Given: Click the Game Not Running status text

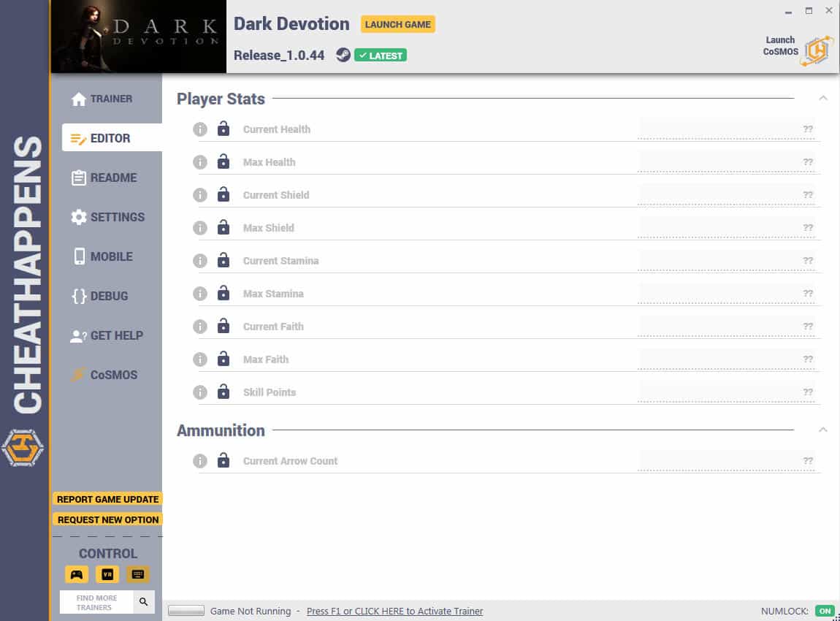Looking at the screenshot, I should click(x=251, y=611).
